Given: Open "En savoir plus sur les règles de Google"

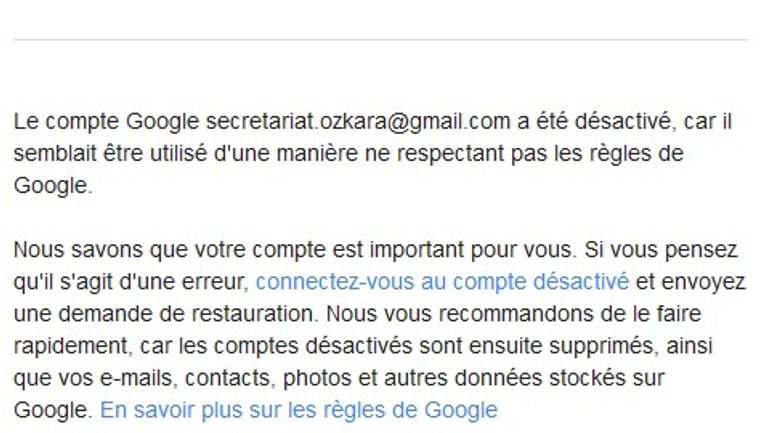Looking at the screenshot, I should click(298, 409).
